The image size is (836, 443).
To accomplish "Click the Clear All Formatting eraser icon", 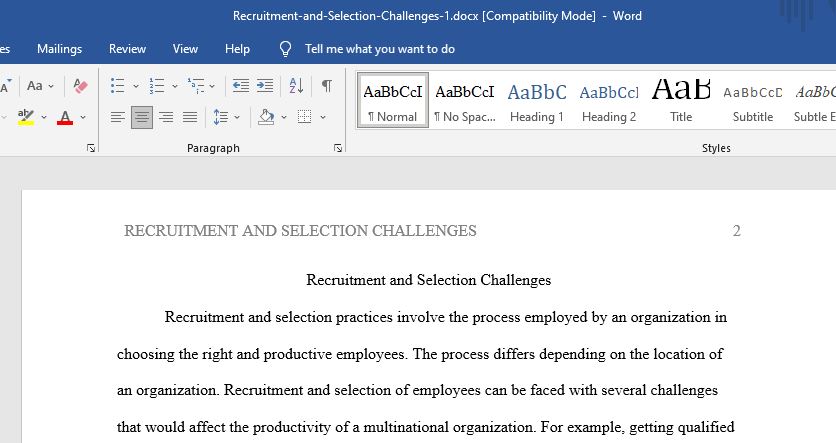I will pos(81,86).
